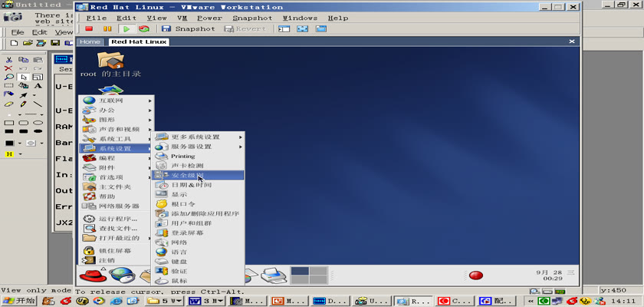Take a Snapshot of the VM

pyautogui.click(x=188, y=28)
